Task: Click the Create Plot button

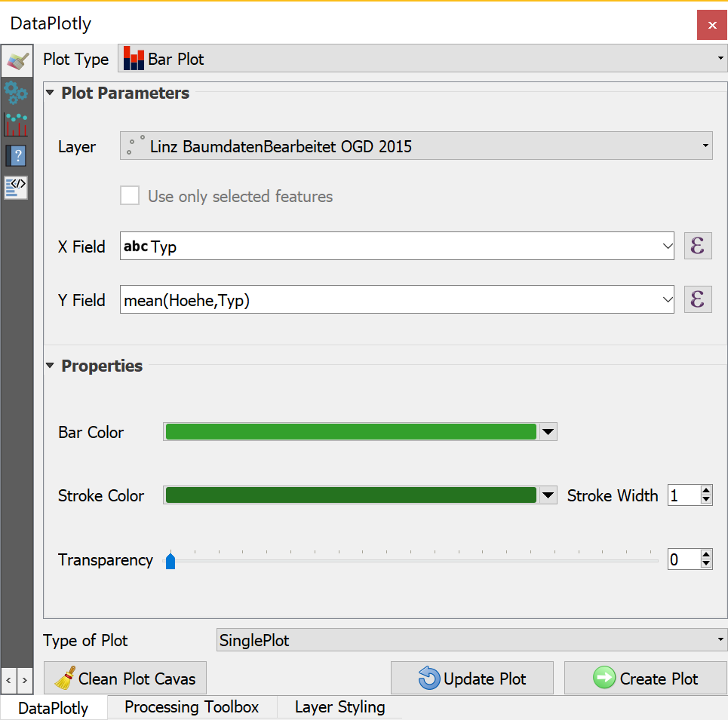Action: [645, 679]
